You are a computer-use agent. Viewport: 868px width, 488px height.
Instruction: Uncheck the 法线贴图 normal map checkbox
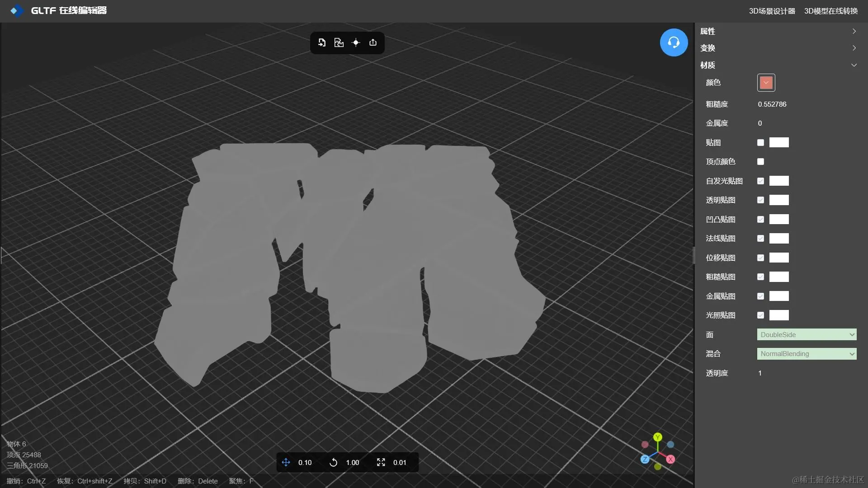[x=760, y=239]
